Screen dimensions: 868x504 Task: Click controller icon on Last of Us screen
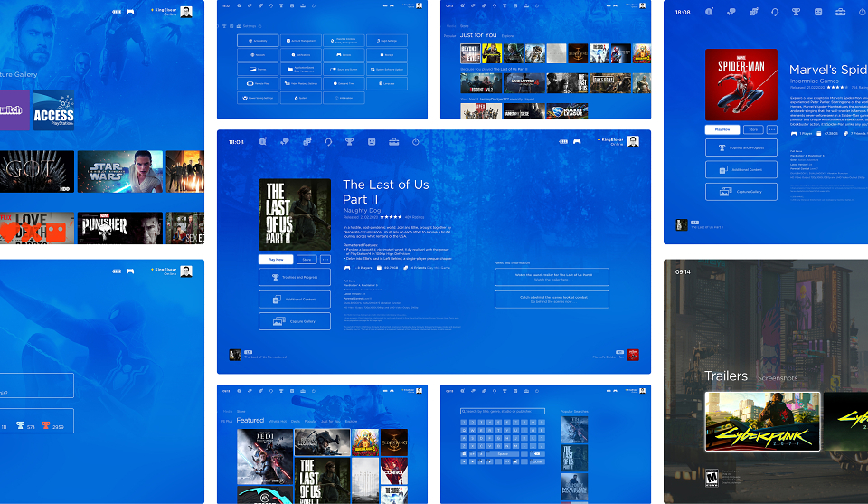click(577, 142)
